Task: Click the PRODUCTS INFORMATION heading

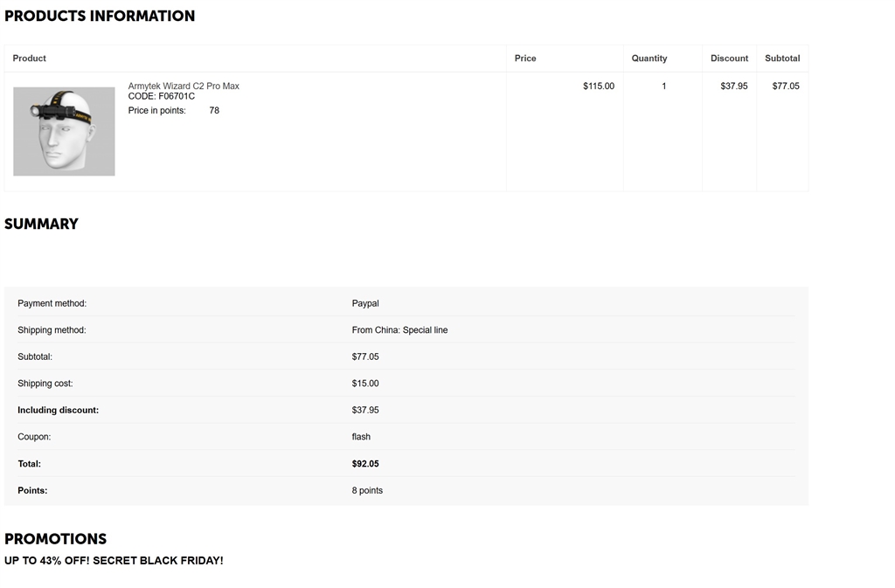Action: [100, 16]
